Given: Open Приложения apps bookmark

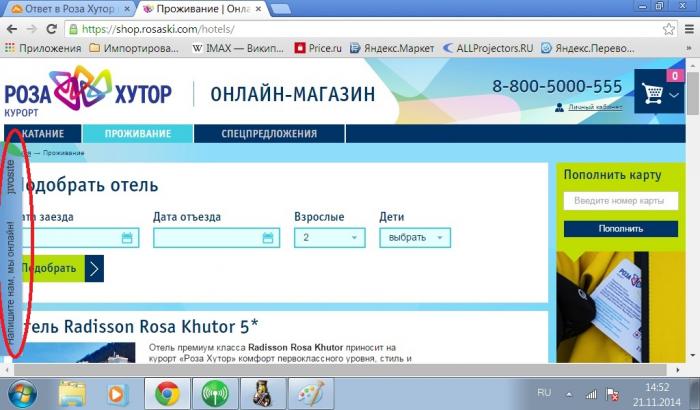Looking at the screenshot, I should pos(43,48).
